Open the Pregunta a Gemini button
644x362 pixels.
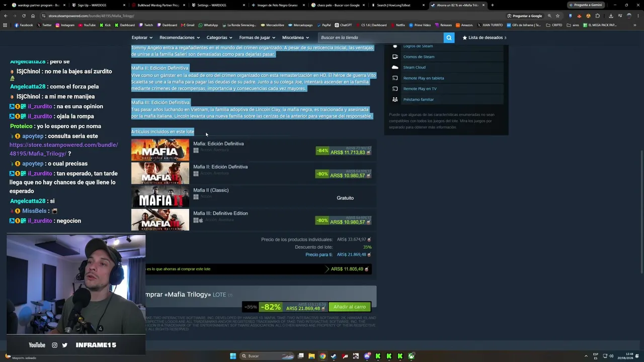pyautogui.click(x=585, y=5)
